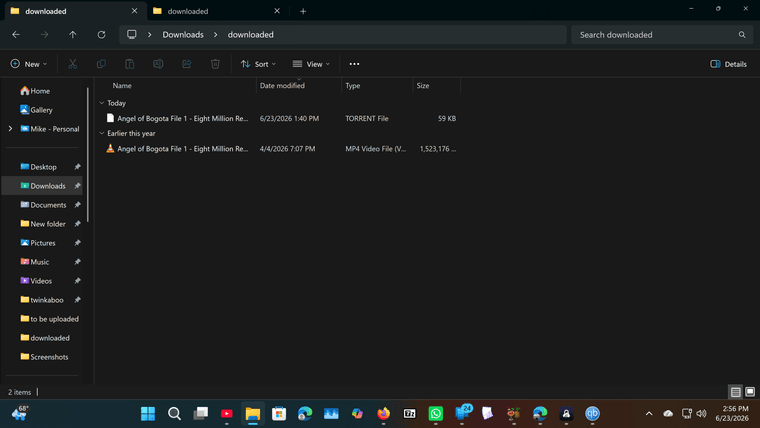
Task: Sort by the Name column header
Action: 122,86
